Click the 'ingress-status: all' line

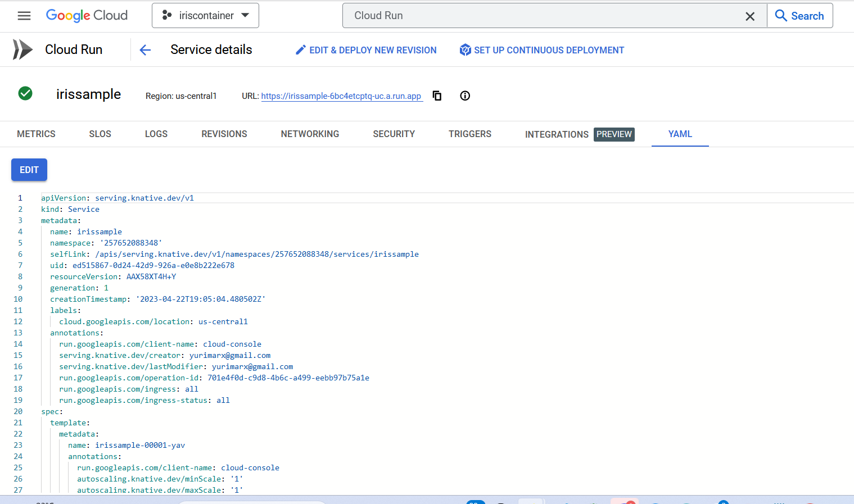tap(144, 400)
